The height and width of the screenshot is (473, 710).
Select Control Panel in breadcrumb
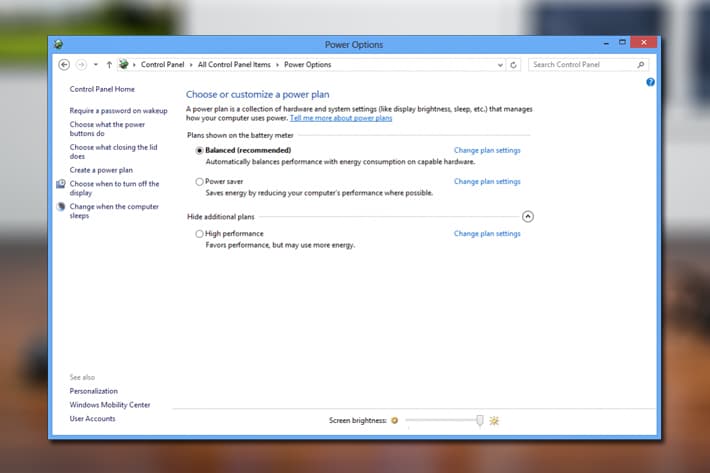pos(163,65)
